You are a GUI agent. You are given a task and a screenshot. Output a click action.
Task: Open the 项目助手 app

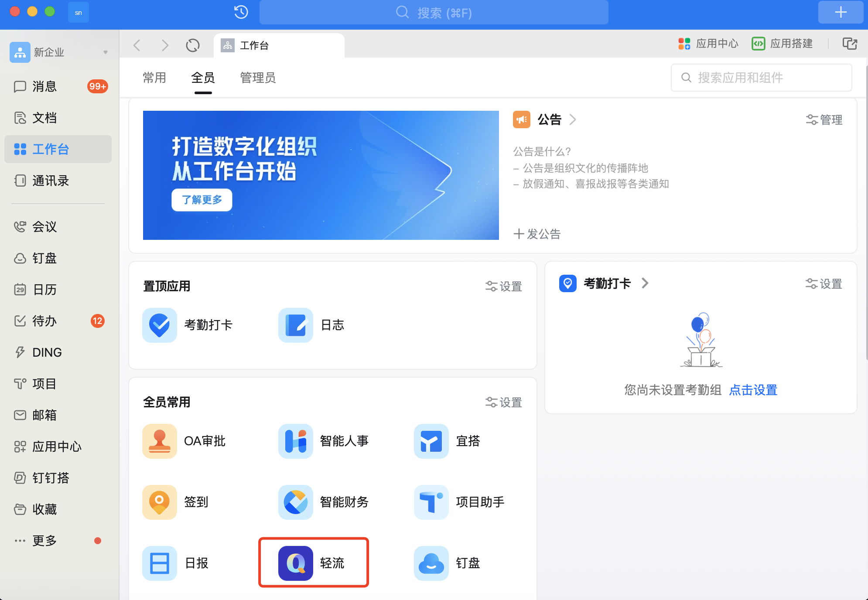[x=459, y=502]
